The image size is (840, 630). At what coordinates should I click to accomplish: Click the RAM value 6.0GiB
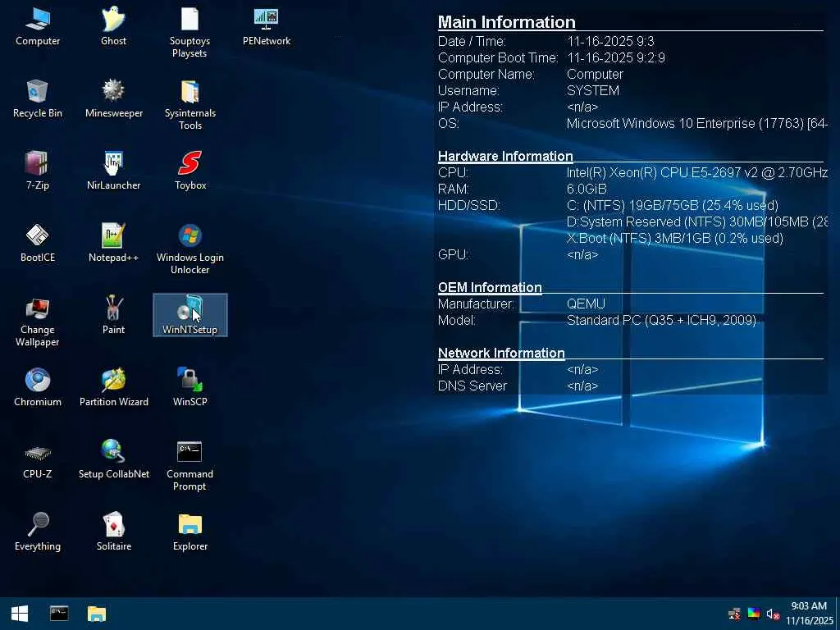[x=587, y=189]
